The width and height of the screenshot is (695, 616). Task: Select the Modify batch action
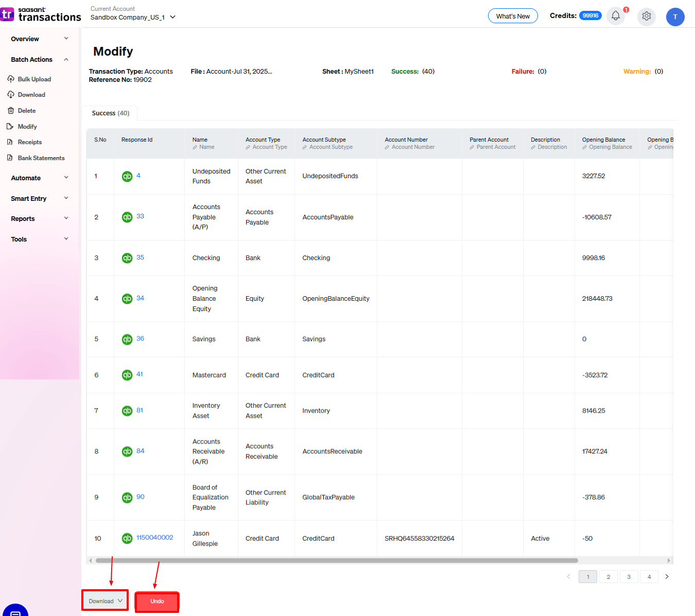coord(27,126)
